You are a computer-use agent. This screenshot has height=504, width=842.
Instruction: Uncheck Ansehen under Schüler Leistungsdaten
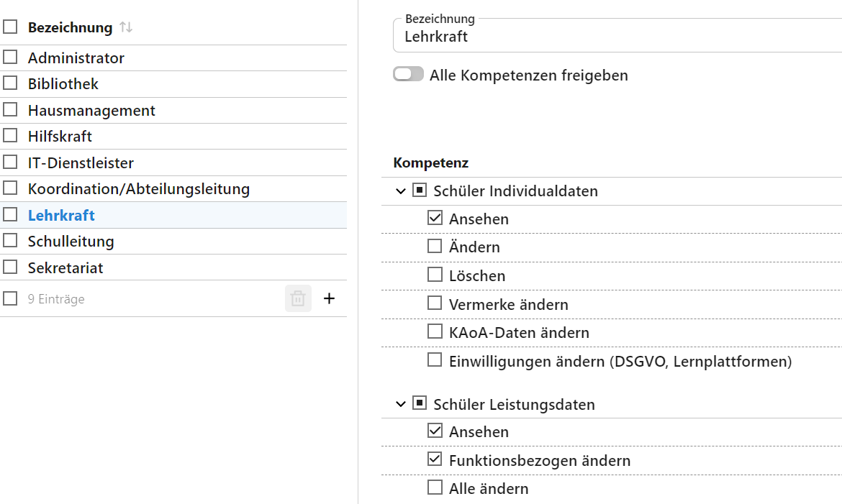(435, 431)
